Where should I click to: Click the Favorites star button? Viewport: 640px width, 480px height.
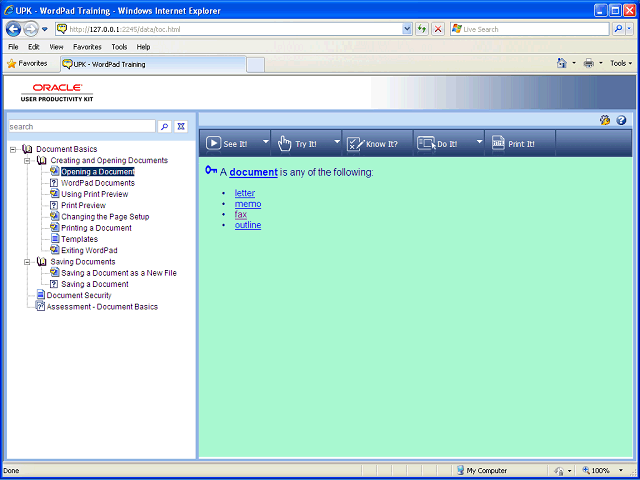click(x=27, y=64)
